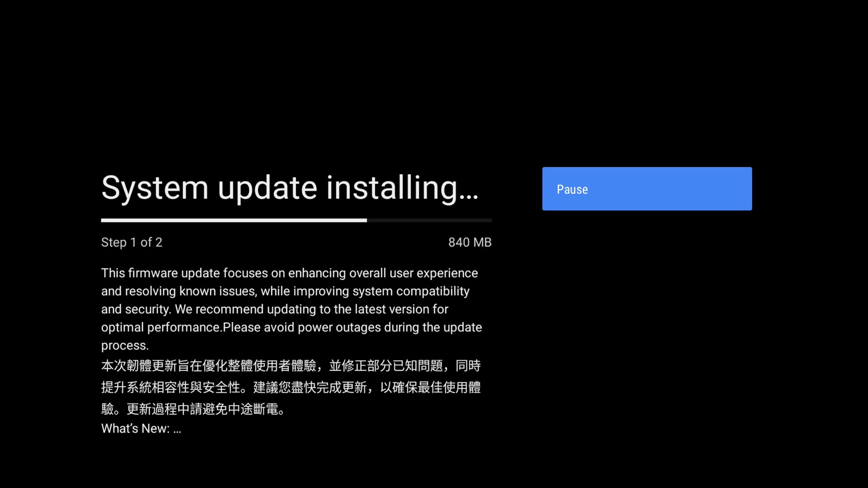Viewport: 868px width, 488px height.
Task: Click the word 'process.' ending the English paragraph
Action: pyautogui.click(x=125, y=346)
